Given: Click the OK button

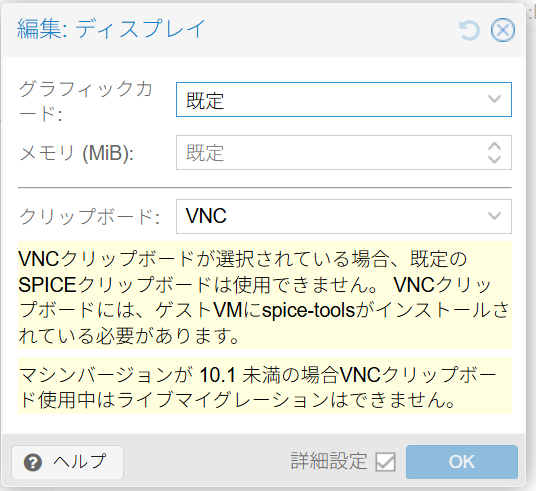Looking at the screenshot, I should click(x=462, y=462).
